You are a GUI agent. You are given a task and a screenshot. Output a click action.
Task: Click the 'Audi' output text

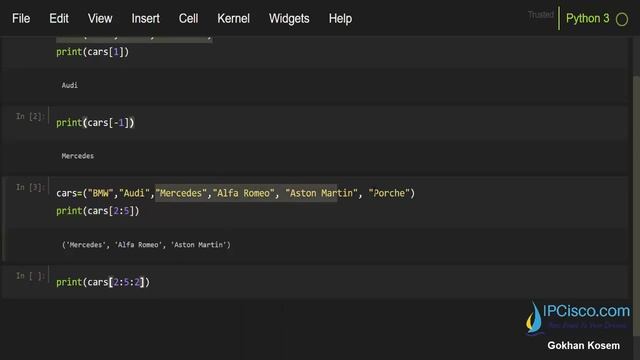coord(69,85)
